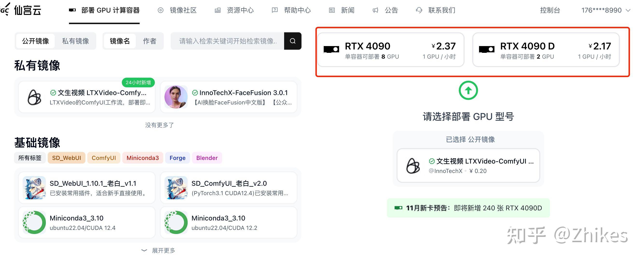Click @InnoTechX author text
This screenshot has height=261, width=644.
445,171
